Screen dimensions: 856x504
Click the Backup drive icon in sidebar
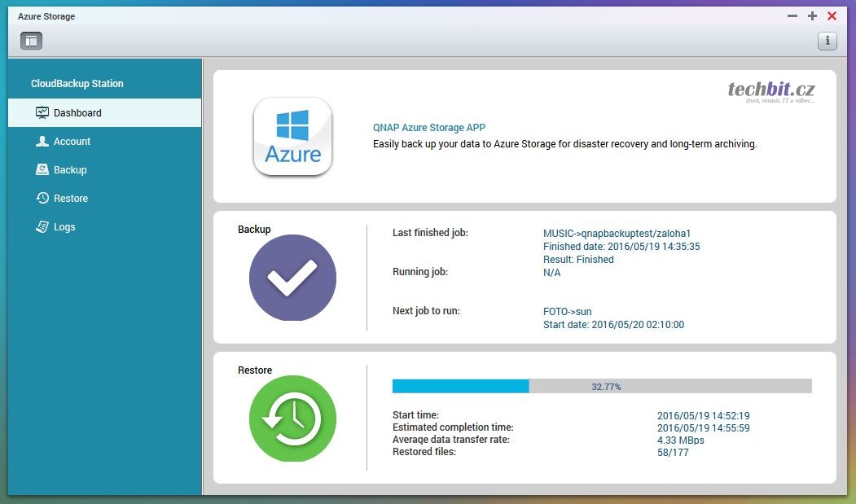42,170
